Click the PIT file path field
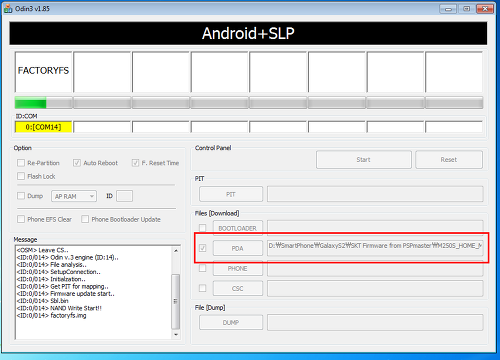 pos(375,194)
